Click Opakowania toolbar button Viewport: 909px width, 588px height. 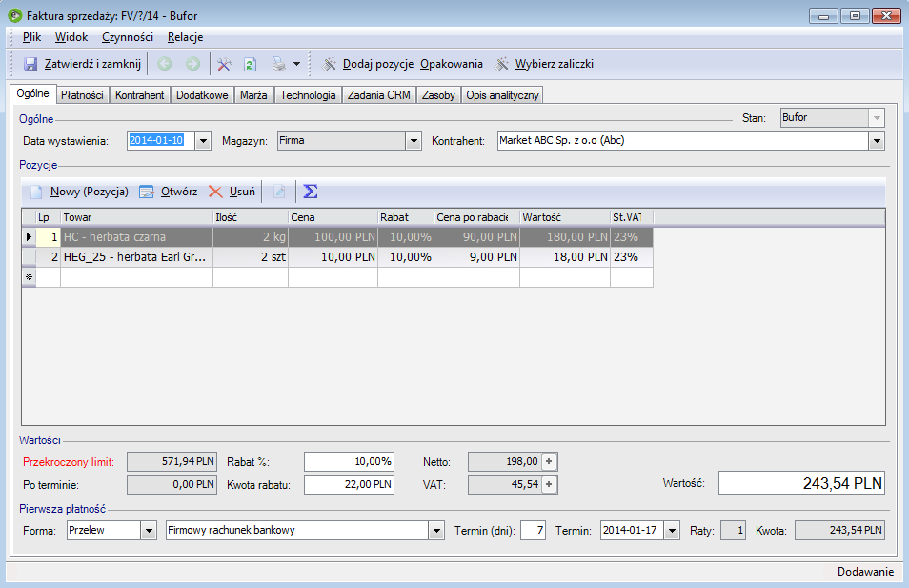(x=452, y=64)
